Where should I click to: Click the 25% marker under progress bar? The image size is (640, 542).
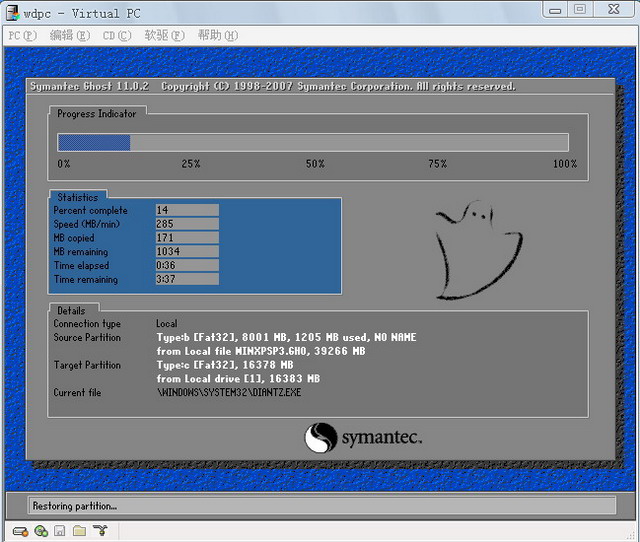[191, 164]
